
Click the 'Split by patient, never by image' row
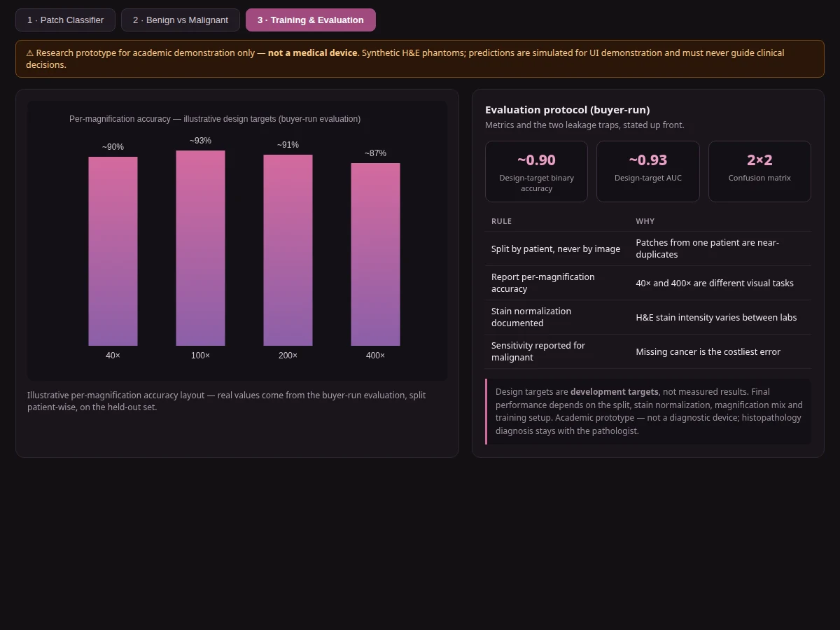click(x=648, y=248)
